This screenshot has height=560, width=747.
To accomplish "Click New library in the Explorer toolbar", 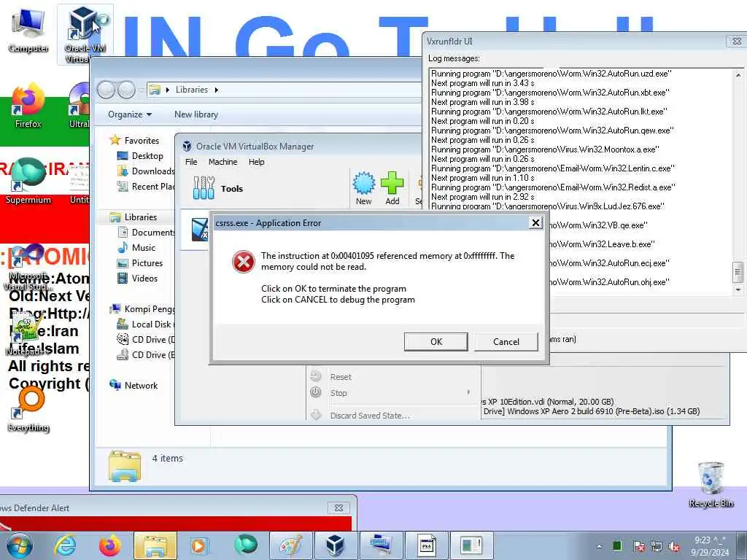I will 196,114.
